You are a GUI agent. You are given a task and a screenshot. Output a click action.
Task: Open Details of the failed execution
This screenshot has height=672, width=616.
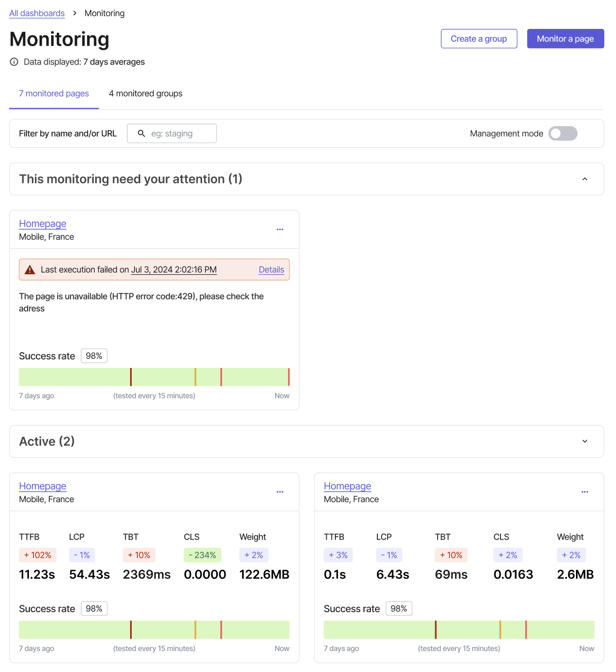point(272,270)
